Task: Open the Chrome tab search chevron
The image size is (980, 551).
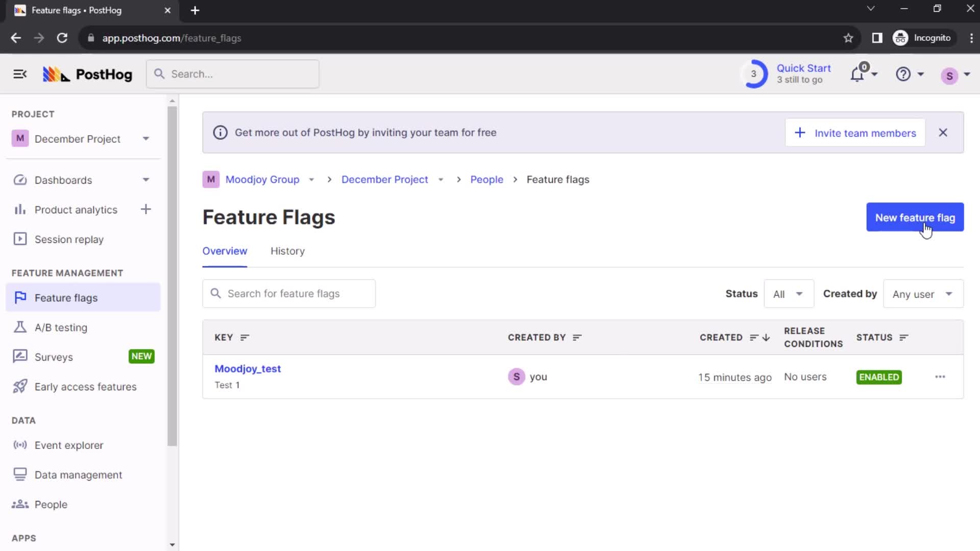Action: tap(871, 9)
